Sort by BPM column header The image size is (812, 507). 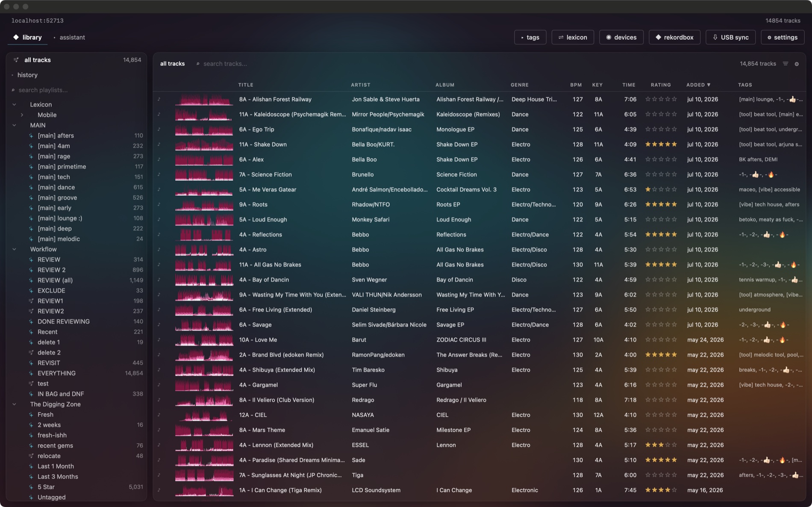pyautogui.click(x=576, y=85)
